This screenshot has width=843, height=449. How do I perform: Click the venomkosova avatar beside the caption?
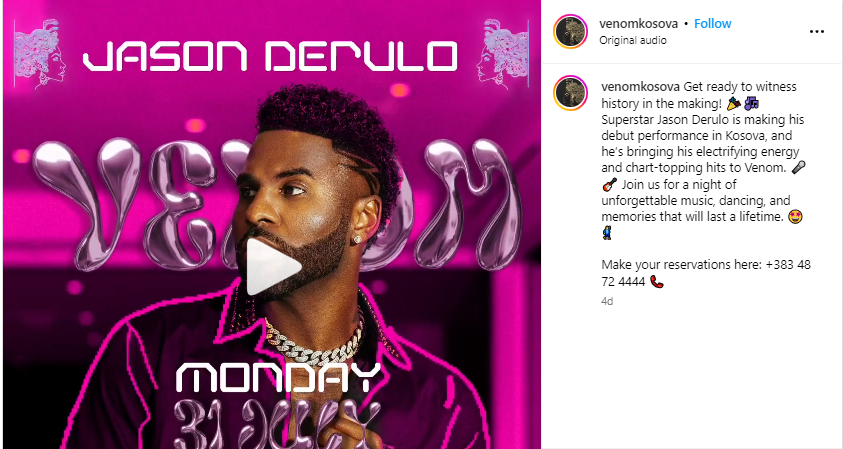pyautogui.click(x=570, y=92)
